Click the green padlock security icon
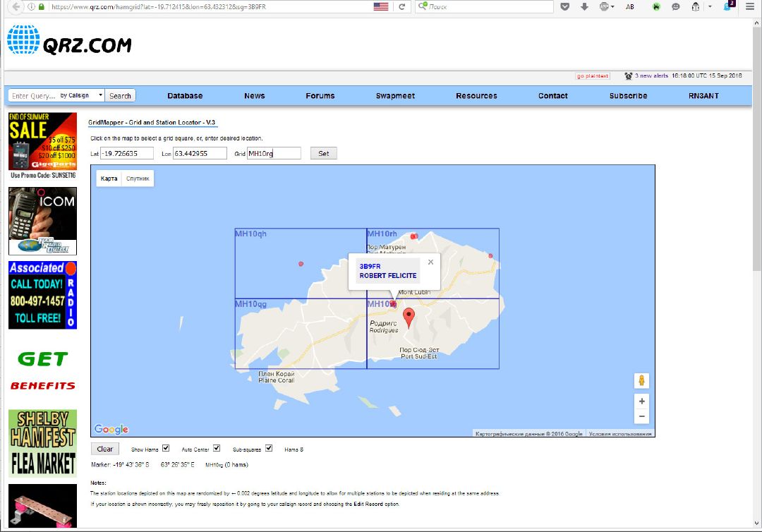762x532 pixels. (42, 7)
